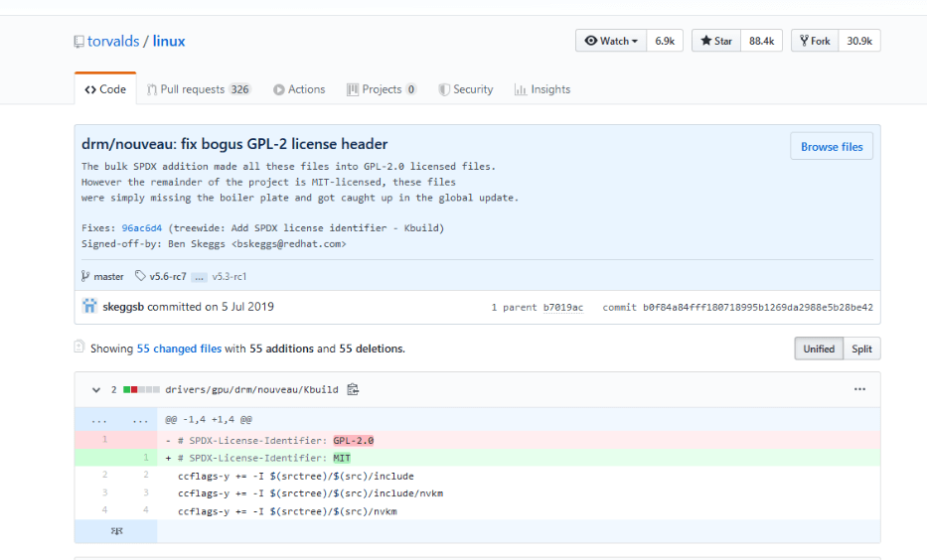
Task: Click the diffstat bar for Kbuild
Action: pyautogui.click(x=141, y=389)
